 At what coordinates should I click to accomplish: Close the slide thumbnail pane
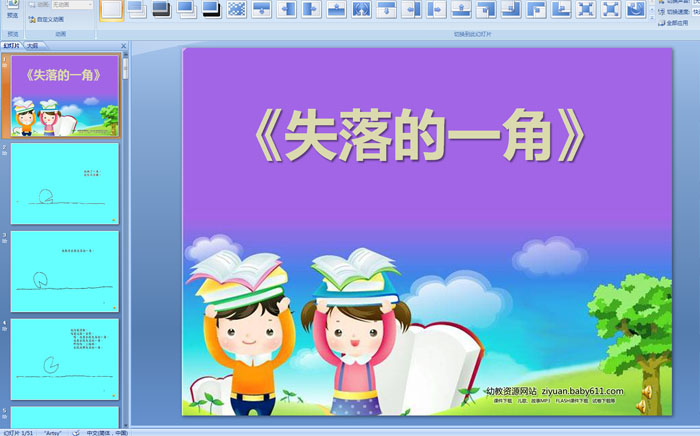click(x=124, y=46)
